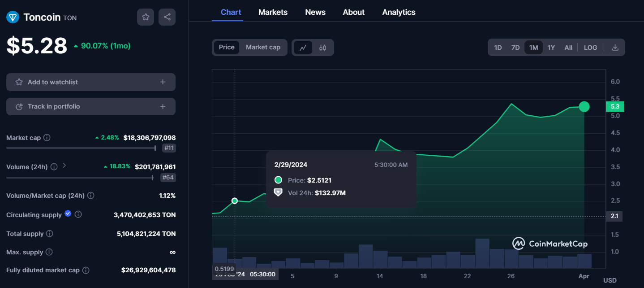The height and width of the screenshot is (288, 644).
Task: Select the Price chart toggle
Action: [x=227, y=47]
